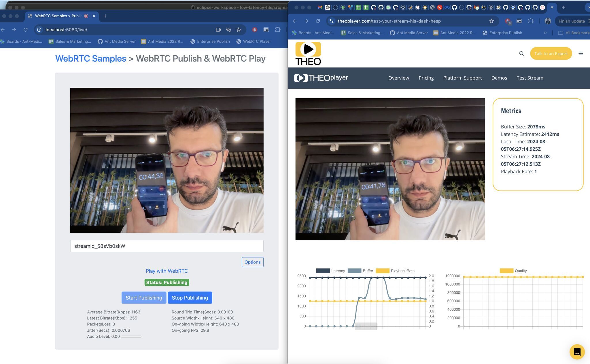Close the WebRTC Samples tab
This screenshot has width=590, height=364.
point(94,16)
